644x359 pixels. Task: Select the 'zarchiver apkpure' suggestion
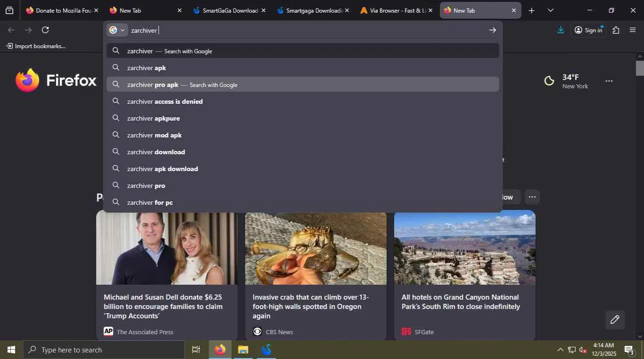303,118
